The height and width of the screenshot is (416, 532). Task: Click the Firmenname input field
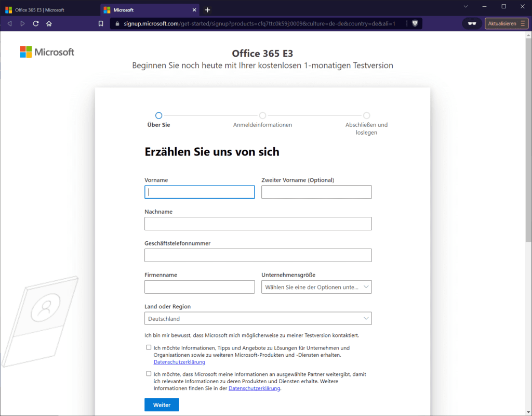pos(199,287)
